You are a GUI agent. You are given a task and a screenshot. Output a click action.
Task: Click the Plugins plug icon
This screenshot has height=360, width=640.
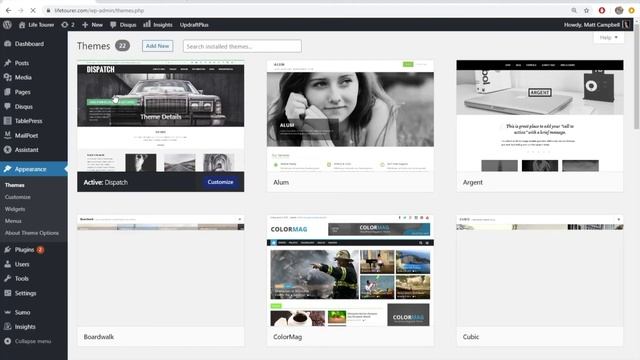(x=7, y=249)
